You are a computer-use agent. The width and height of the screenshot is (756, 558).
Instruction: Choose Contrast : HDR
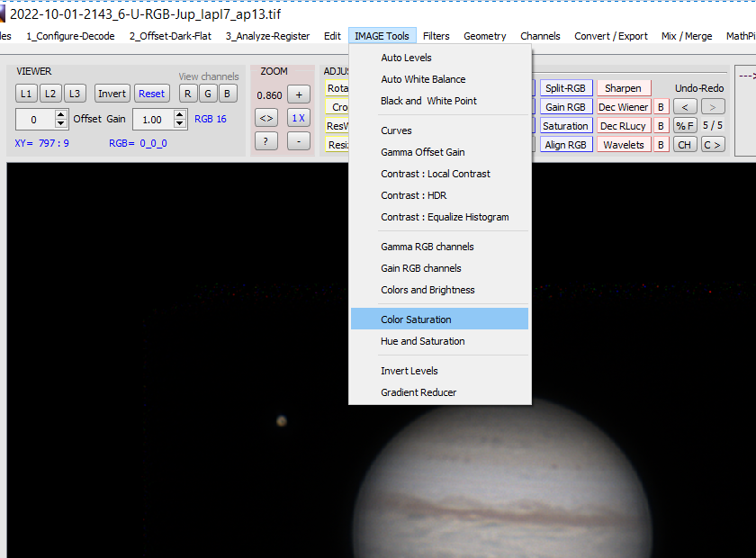tap(439, 195)
